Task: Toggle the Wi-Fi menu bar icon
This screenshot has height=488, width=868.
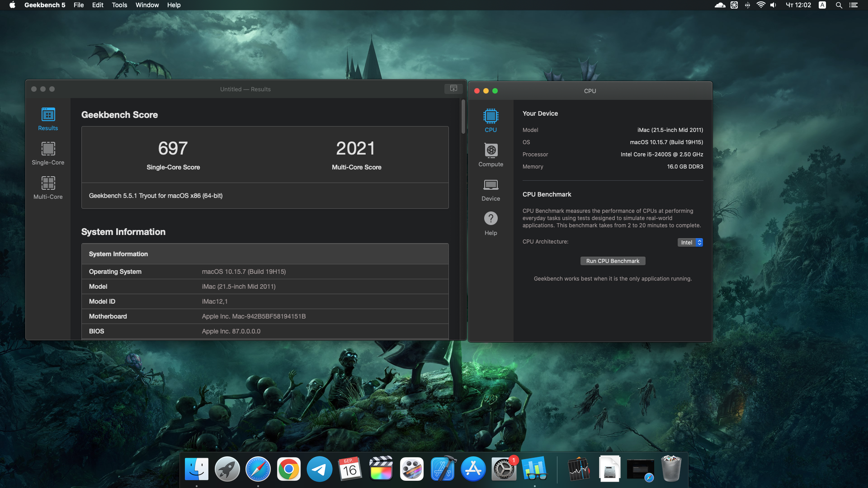Action: pos(760,5)
